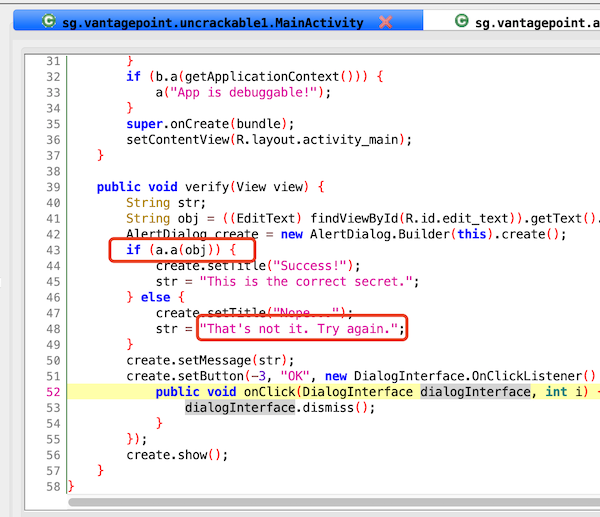
Task: Click create.show() on line 56
Action: [x=177, y=455]
